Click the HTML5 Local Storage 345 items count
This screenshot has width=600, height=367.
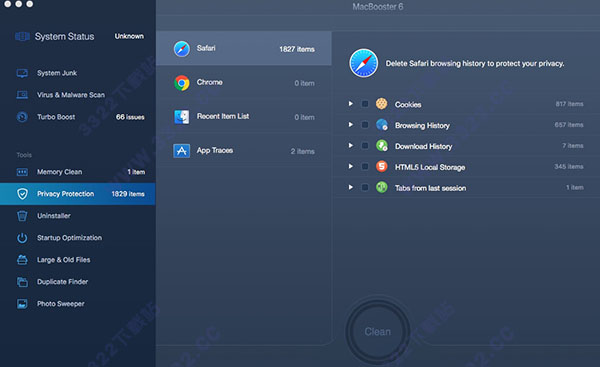pos(569,166)
